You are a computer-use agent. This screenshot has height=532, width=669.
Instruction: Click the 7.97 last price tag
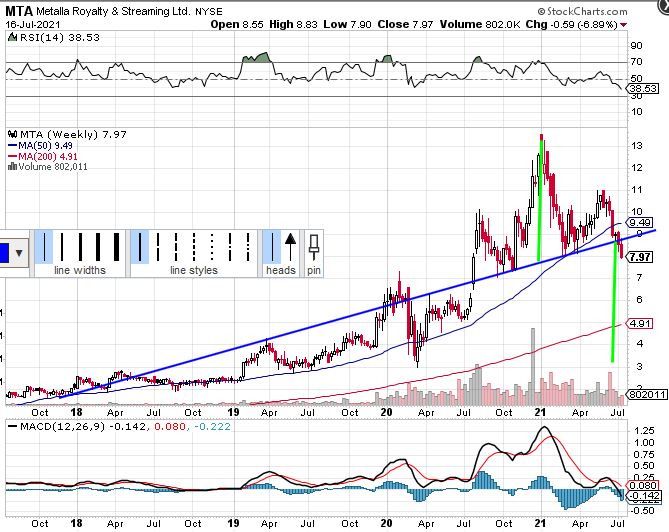pyautogui.click(x=640, y=257)
